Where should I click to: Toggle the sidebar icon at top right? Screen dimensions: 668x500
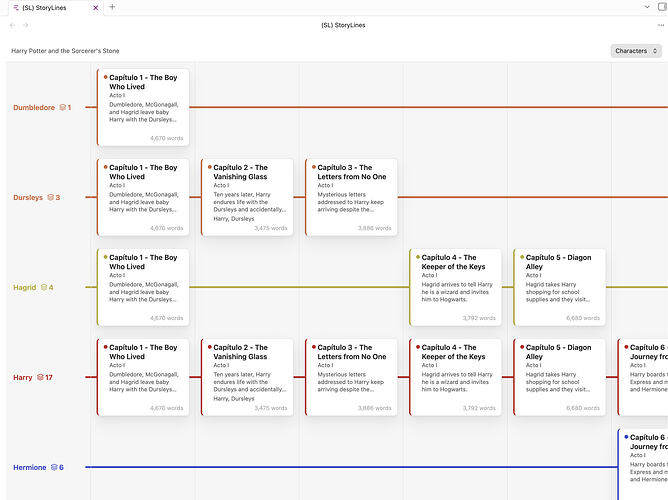(x=662, y=7)
